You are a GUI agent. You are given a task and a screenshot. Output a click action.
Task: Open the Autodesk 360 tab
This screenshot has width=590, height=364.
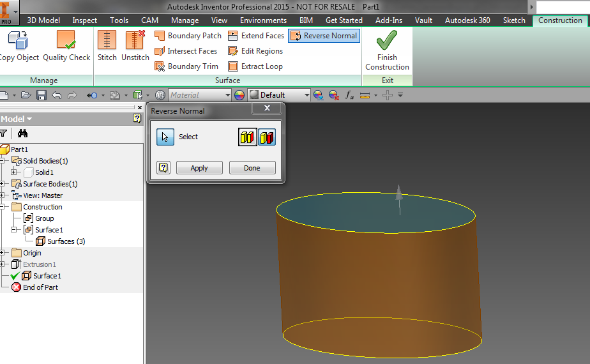click(x=467, y=20)
